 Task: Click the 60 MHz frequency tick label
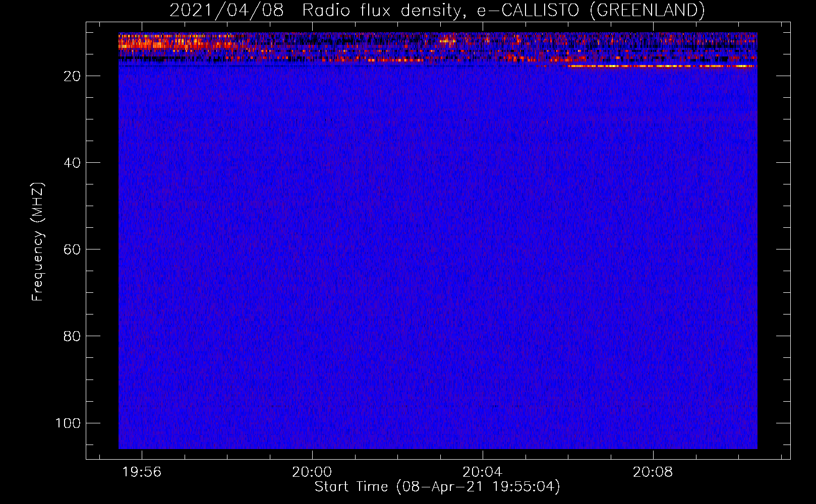click(72, 249)
